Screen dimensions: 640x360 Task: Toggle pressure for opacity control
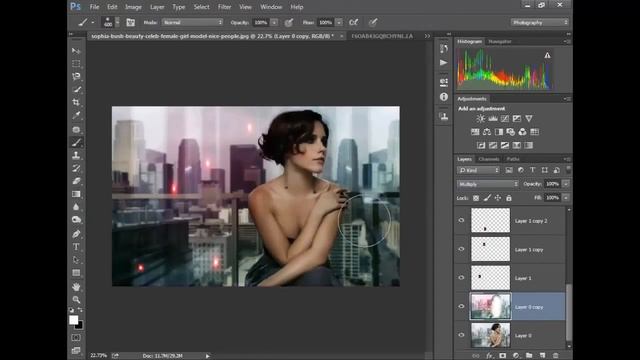coord(289,22)
